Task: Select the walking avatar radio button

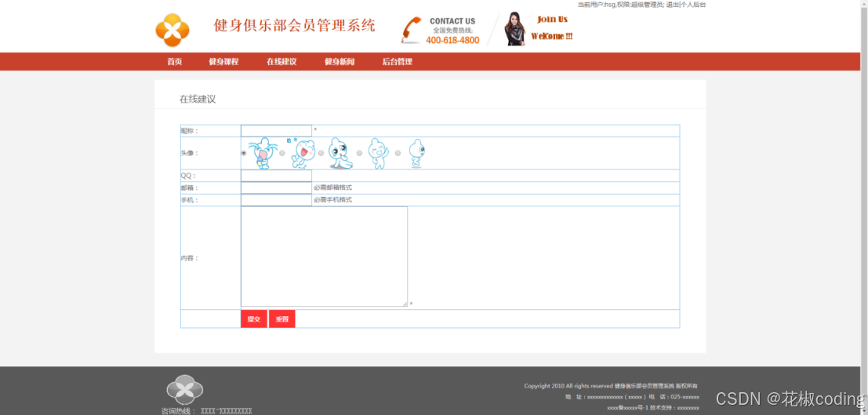Action: 398,153
